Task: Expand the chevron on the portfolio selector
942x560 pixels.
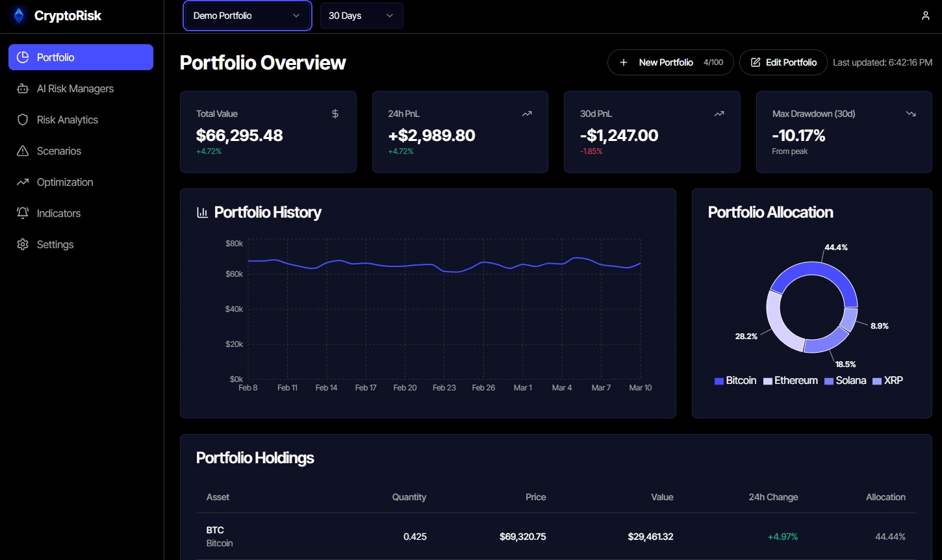Action: pos(296,16)
